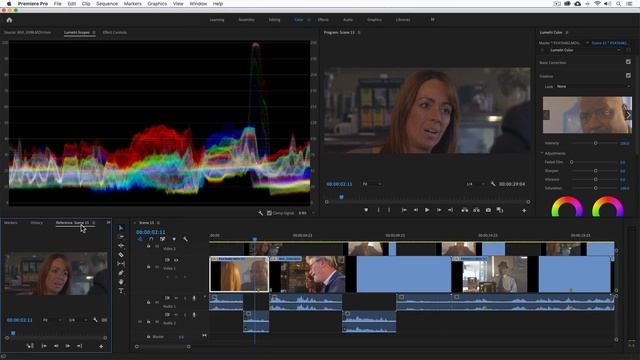The height and width of the screenshot is (360, 640).
Task: Click Go to Out point button
Action: coord(450,210)
